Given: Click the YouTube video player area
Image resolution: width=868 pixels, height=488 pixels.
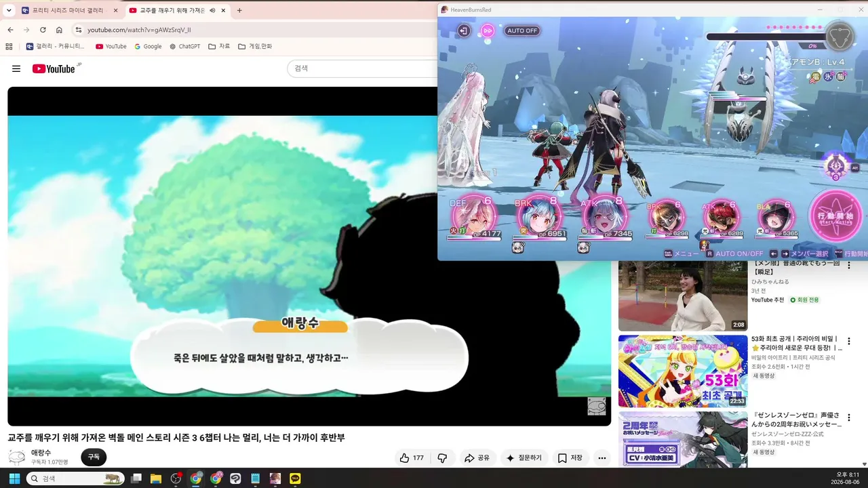Looking at the screenshot, I should (x=309, y=256).
